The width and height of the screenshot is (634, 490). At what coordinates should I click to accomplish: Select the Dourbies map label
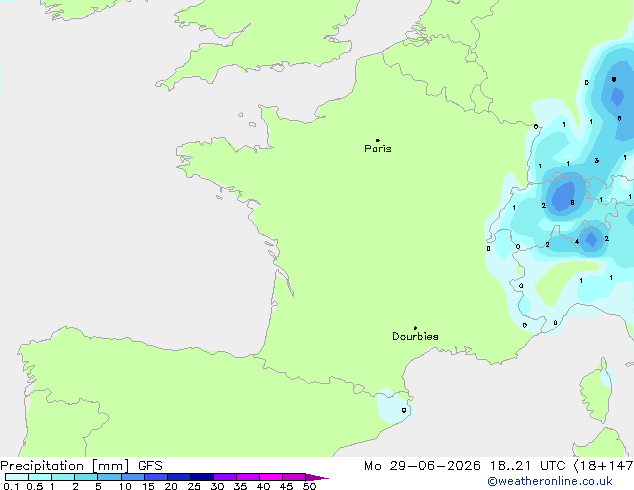point(415,336)
